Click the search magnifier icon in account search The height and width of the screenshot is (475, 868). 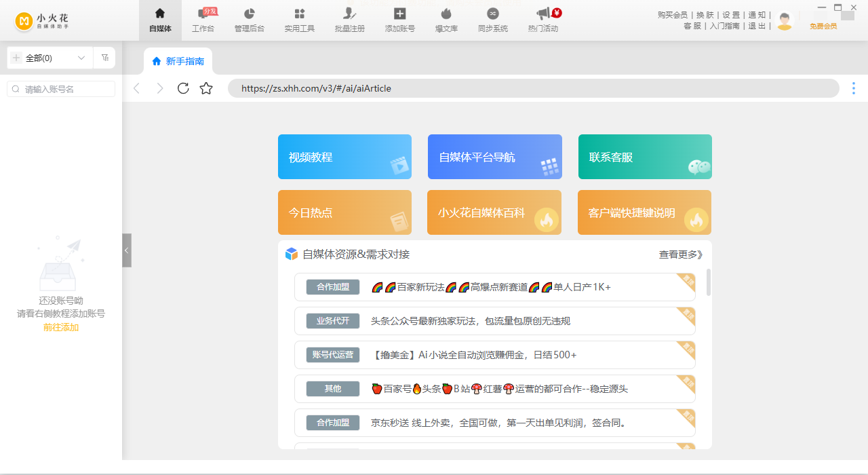click(x=16, y=89)
